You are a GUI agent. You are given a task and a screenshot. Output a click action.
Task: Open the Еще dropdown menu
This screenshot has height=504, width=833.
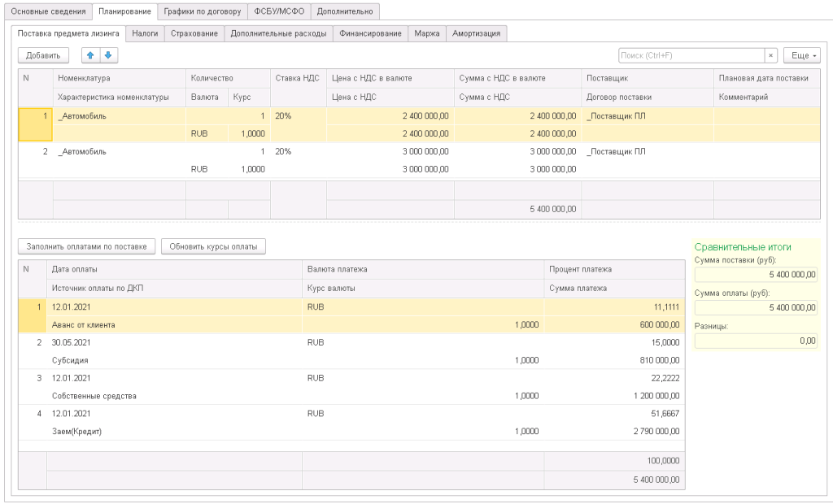point(801,55)
